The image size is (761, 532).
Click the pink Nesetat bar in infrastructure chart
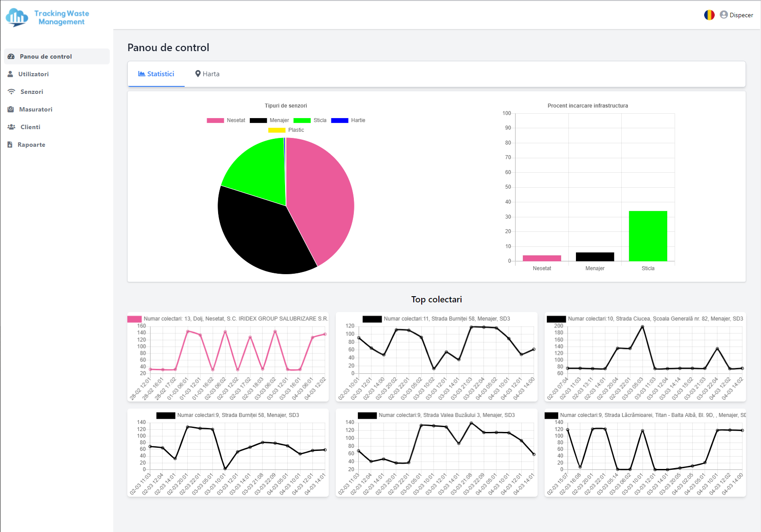[x=542, y=258]
